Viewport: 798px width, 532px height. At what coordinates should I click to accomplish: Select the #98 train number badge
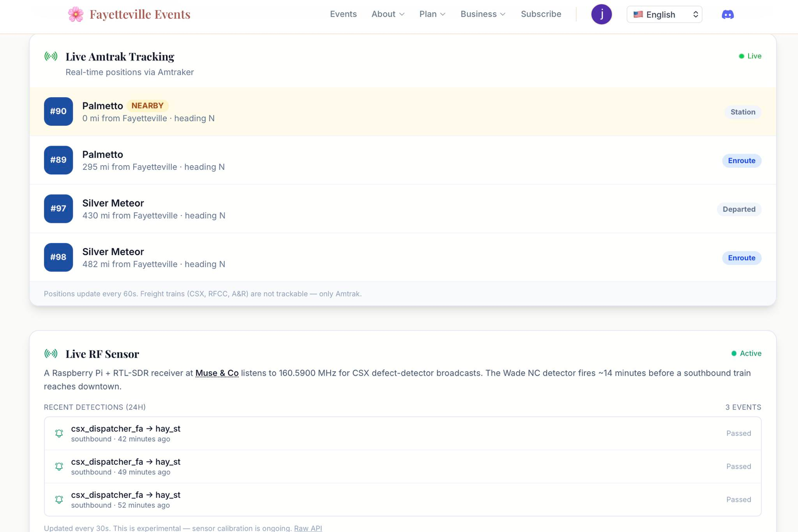point(58,257)
